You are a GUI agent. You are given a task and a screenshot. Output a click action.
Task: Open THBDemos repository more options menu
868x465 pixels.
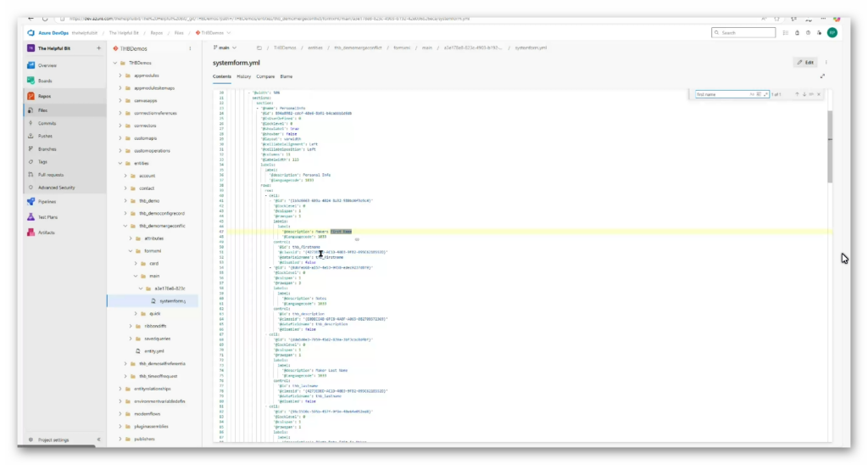tap(190, 48)
